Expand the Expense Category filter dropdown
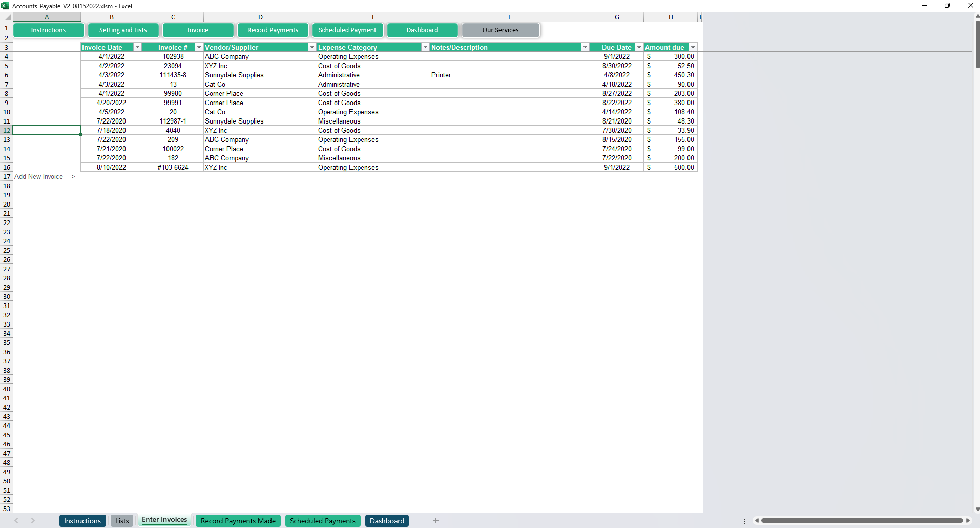This screenshot has width=980, height=528. coord(425,47)
